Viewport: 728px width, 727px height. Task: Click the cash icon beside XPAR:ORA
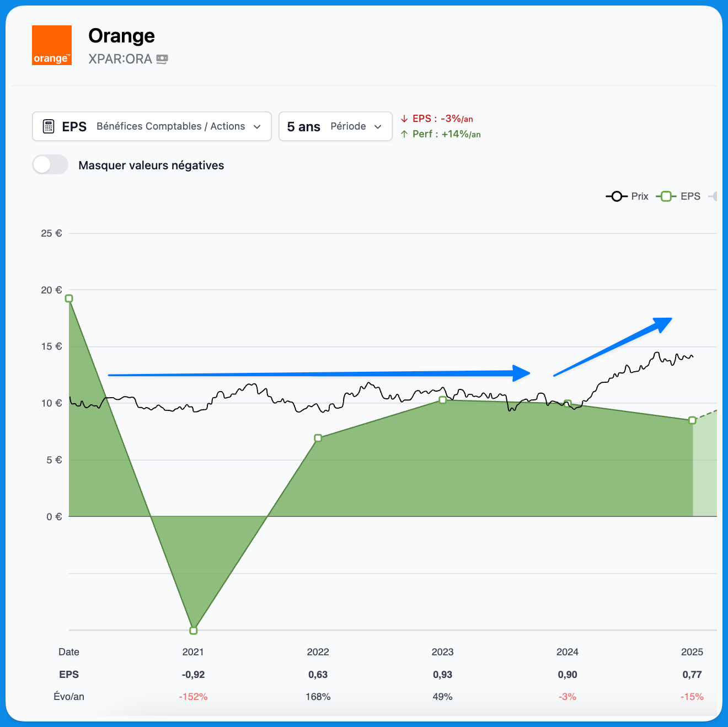click(x=162, y=59)
